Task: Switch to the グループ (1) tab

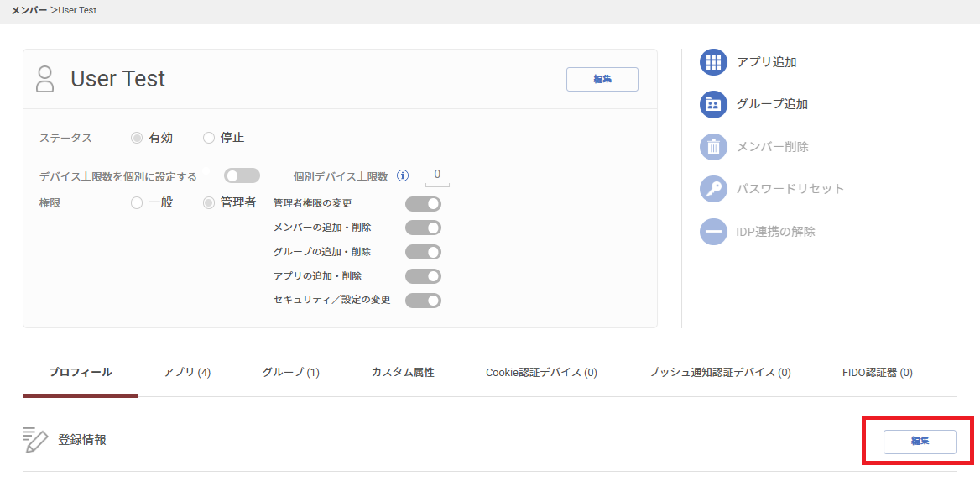Action: tap(290, 373)
